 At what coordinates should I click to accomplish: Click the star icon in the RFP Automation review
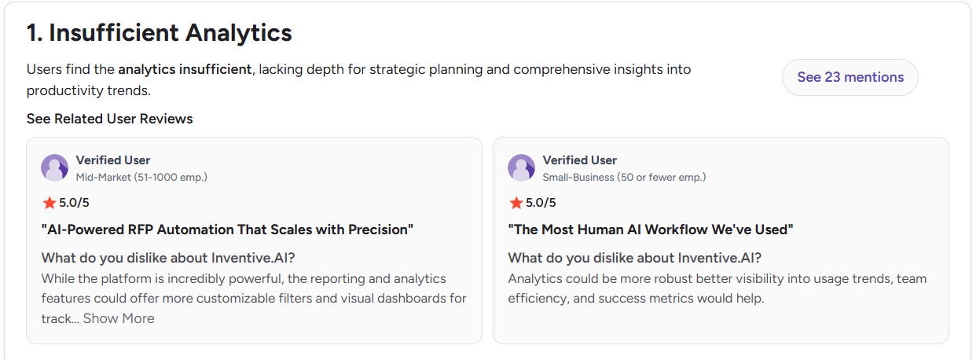[x=50, y=203]
